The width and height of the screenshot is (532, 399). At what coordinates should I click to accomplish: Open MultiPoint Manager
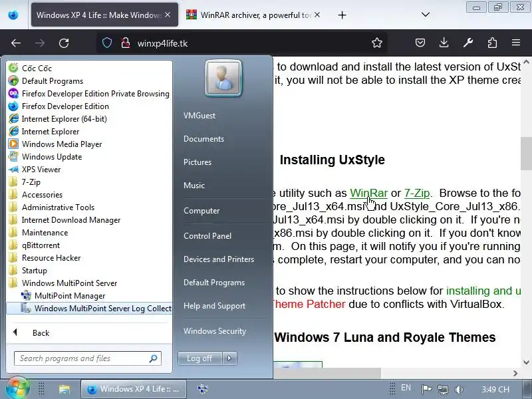point(70,295)
